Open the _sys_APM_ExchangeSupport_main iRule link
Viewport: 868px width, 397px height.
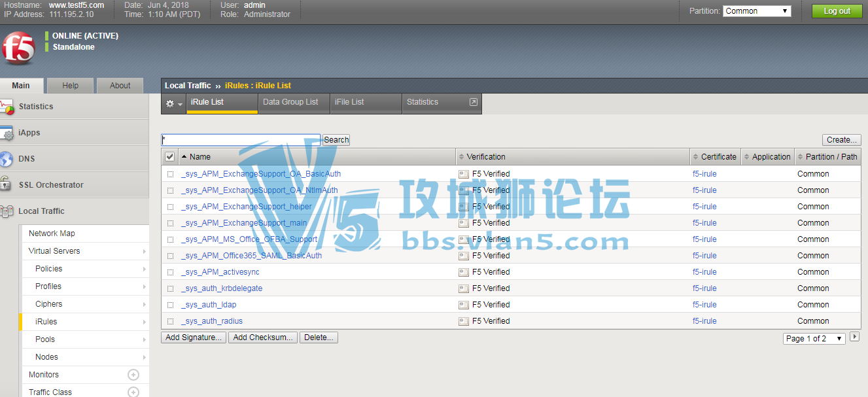pyautogui.click(x=244, y=223)
